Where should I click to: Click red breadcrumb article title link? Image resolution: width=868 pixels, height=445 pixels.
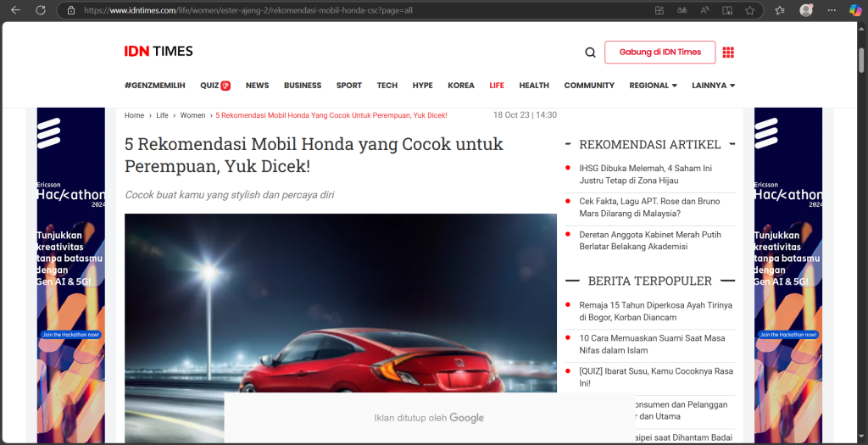[x=331, y=115]
